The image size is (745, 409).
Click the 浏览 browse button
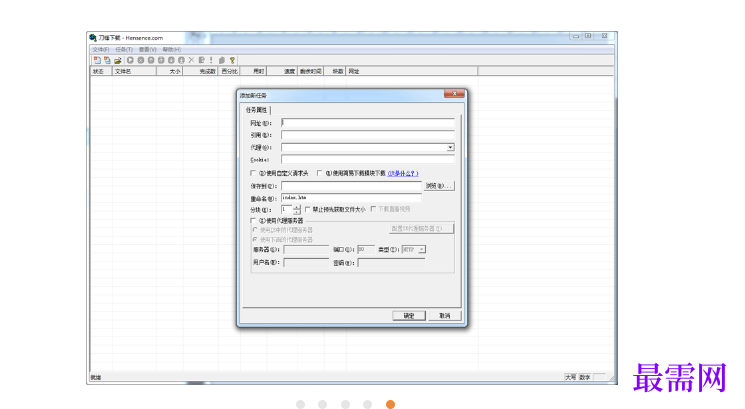click(439, 186)
